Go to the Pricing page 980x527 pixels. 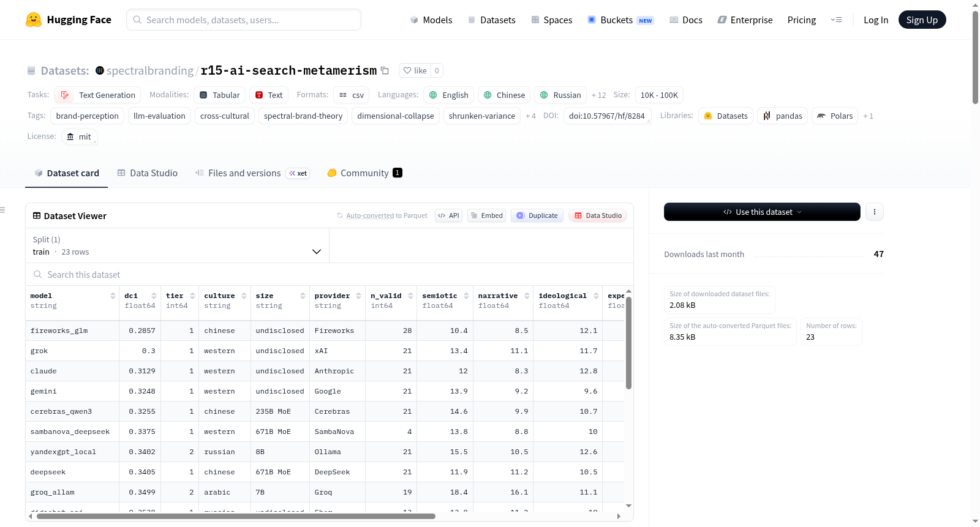coord(802,20)
